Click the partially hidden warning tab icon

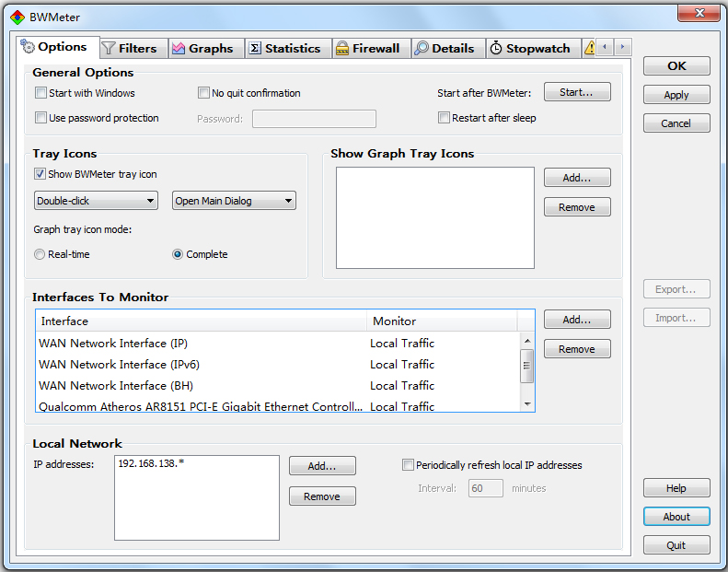589,48
